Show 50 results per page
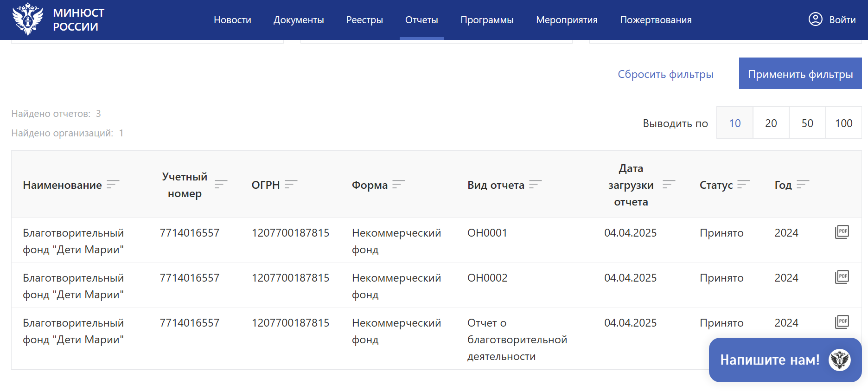The height and width of the screenshot is (392, 868). pyautogui.click(x=807, y=123)
